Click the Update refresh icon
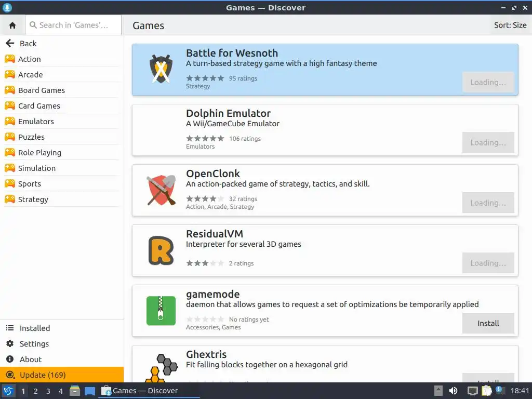The image size is (532, 399). [x=10, y=375]
